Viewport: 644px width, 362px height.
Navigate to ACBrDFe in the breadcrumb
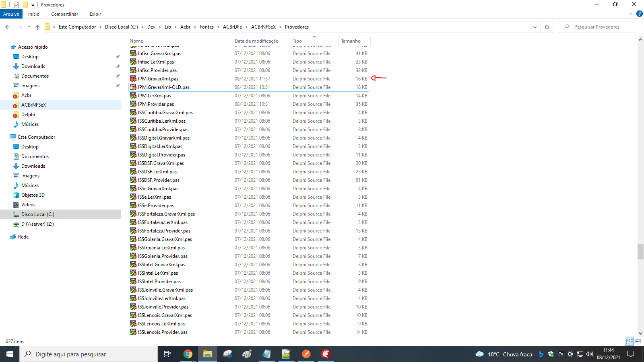pyautogui.click(x=232, y=27)
